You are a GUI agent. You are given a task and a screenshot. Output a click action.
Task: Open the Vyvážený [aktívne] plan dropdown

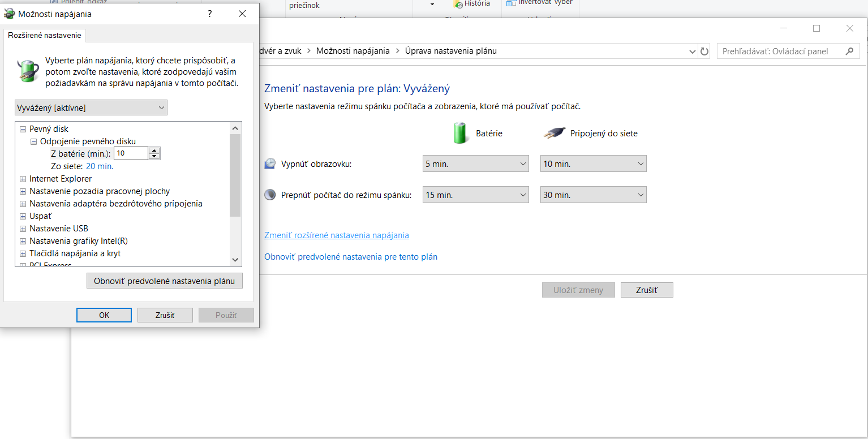coord(91,107)
